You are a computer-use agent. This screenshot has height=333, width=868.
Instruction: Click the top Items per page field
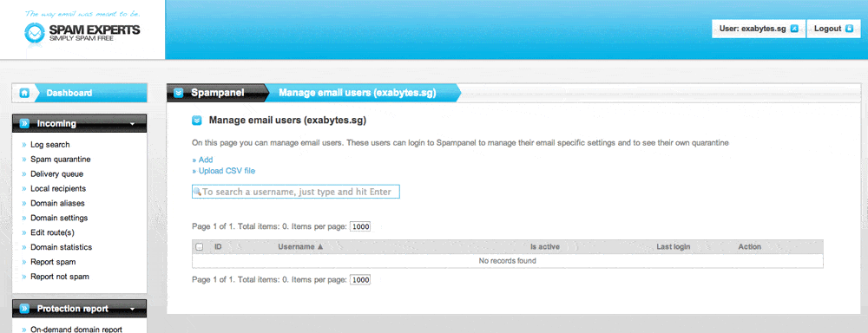(x=360, y=227)
